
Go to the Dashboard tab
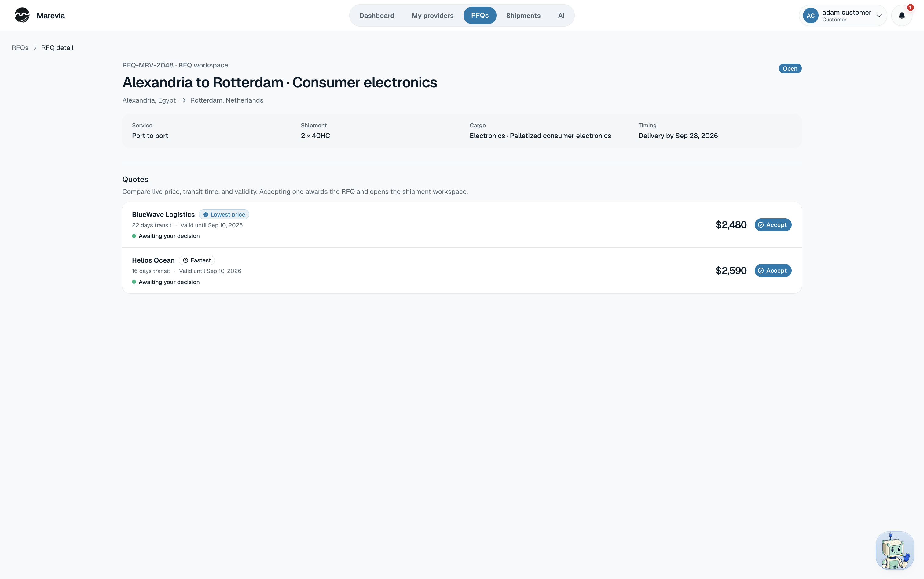pyautogui.click(x=376, y=16)
